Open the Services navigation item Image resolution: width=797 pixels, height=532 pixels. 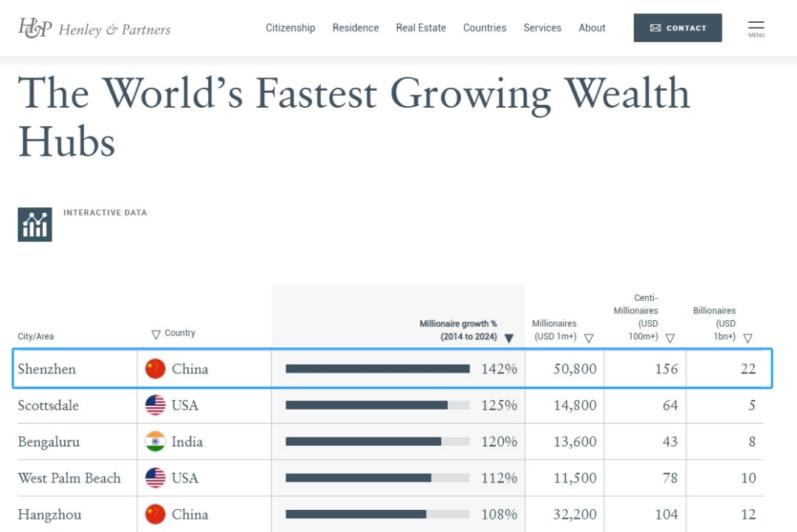tap(542, 28)
